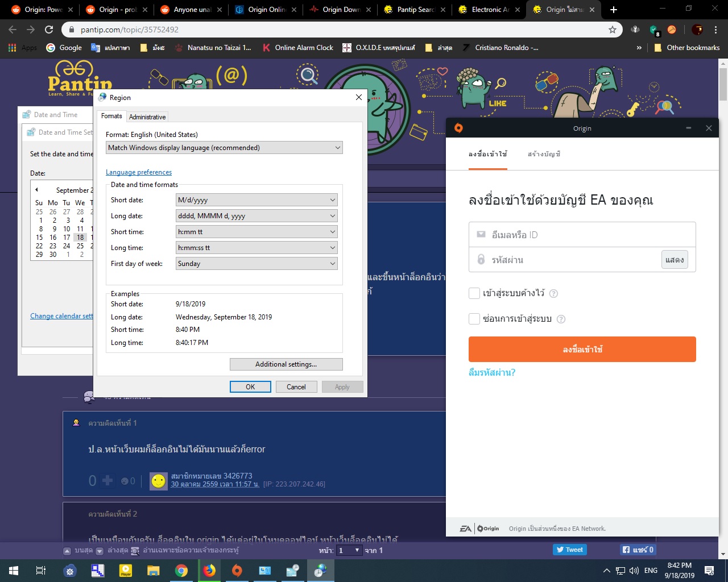This screenshot has width=728, height=582.
Task: Click the help icon beside ซ่อนการเข้าสู่ระบบ
Action: tap(561, 319)
